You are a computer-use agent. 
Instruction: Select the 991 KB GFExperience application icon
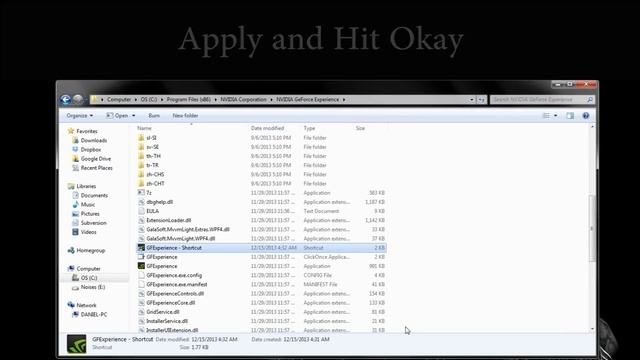pyautogui.click(x=141, y=266)
